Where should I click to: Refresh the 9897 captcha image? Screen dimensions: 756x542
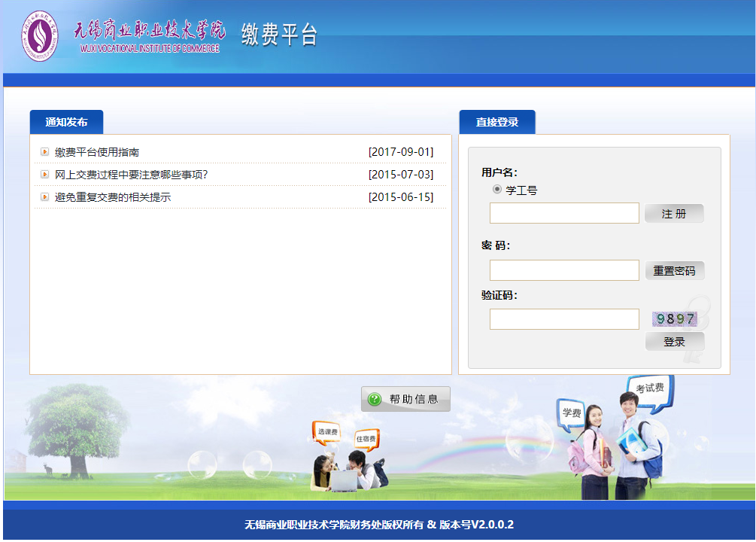674,319
